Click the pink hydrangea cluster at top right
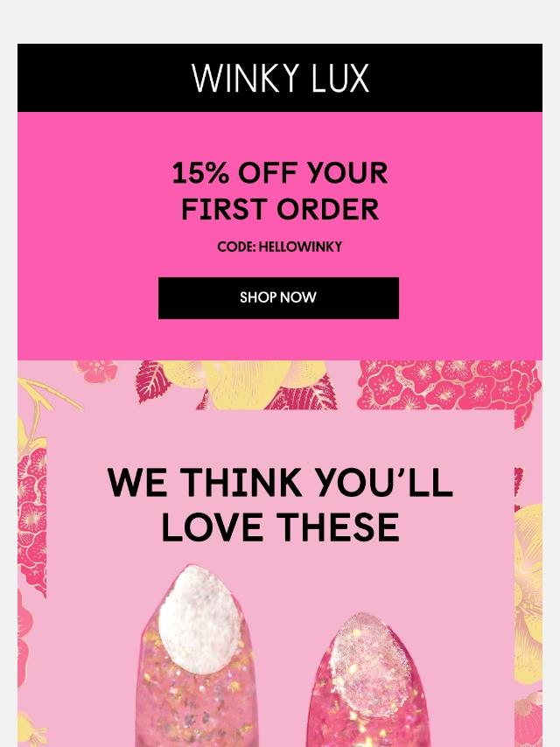The image size is (560, 747). pyautogui.click(x=450, y=386)
